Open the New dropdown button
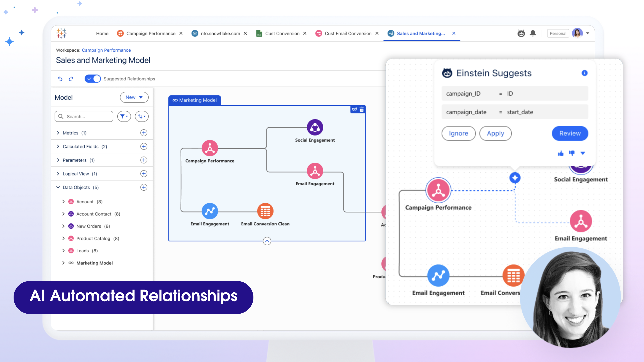 [134, 97]
